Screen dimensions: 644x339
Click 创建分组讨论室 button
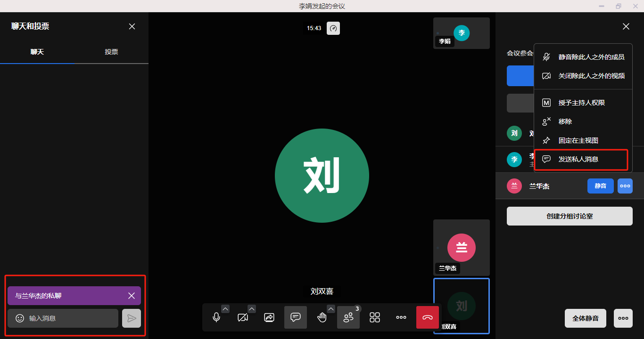coord(570,216)
